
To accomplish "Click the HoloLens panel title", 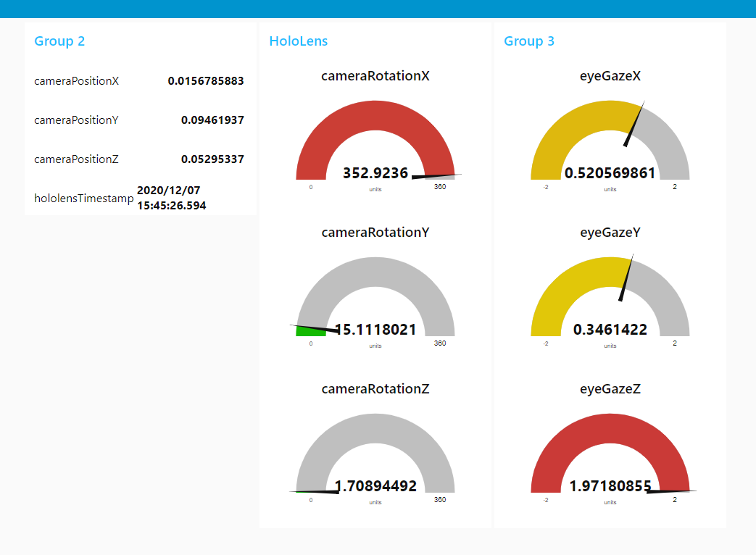I will pyautogui.click(x=298, y=41).
